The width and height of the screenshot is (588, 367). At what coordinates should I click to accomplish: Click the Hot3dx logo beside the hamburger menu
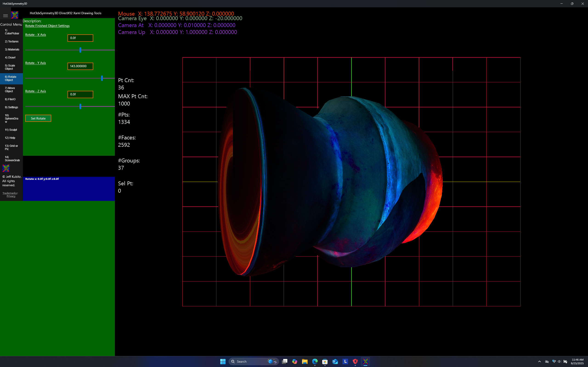point(14,15)
